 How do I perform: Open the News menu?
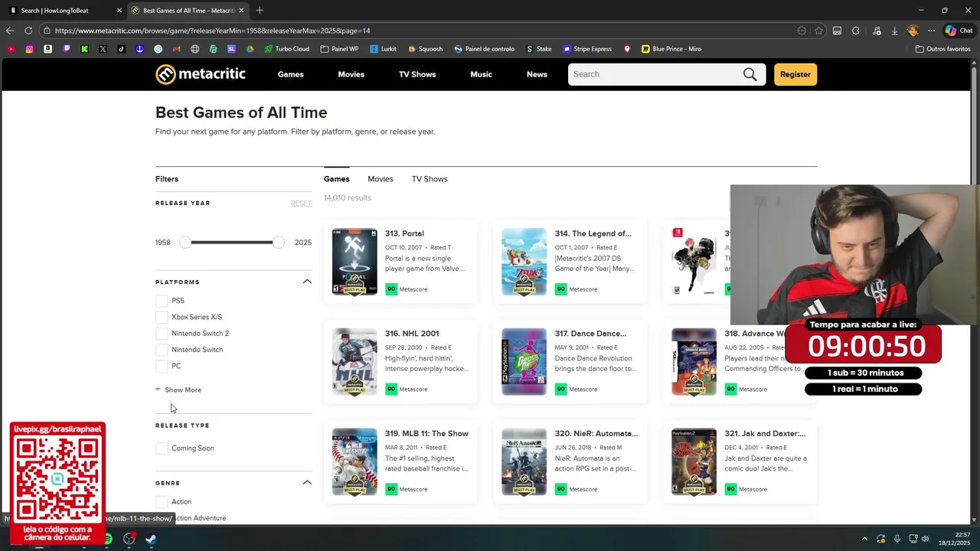(537, 74)
